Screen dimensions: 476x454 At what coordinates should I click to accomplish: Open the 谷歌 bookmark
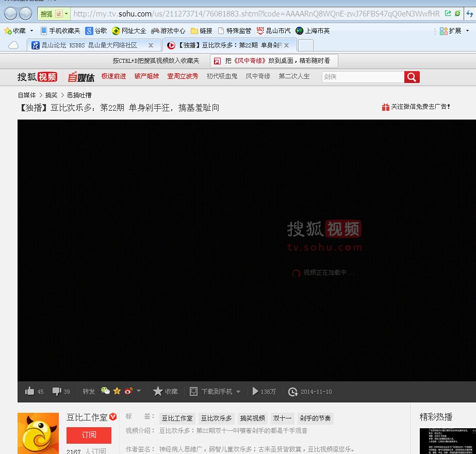(96, 30)
